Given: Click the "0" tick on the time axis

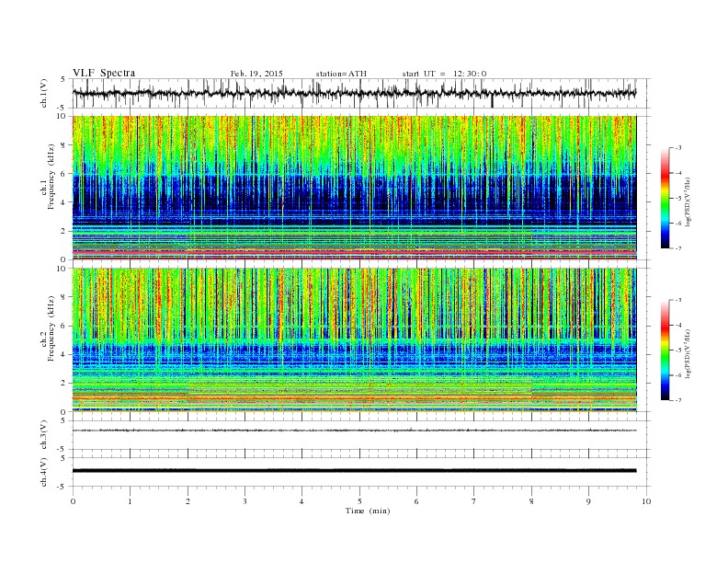Looking at the screenshot, I should (73, 501).
